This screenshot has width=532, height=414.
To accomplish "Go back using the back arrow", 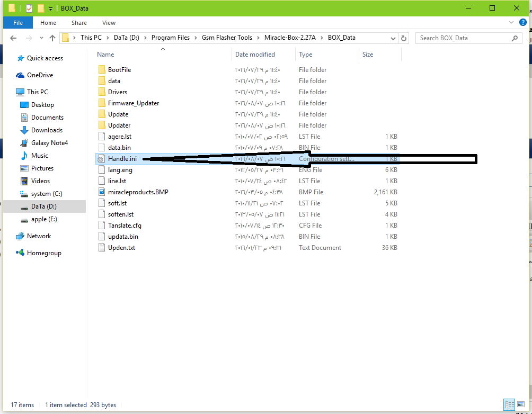I will tap(13, 38).
